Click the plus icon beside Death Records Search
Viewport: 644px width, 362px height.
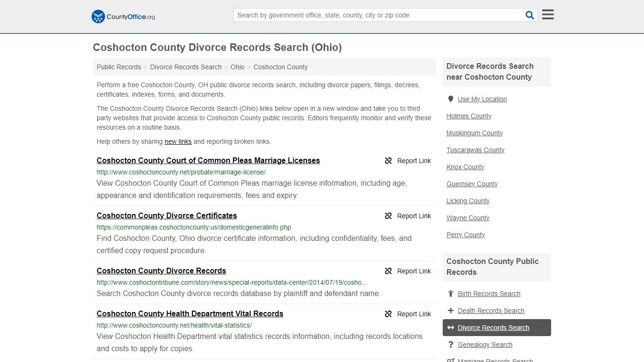pos(451,311)
